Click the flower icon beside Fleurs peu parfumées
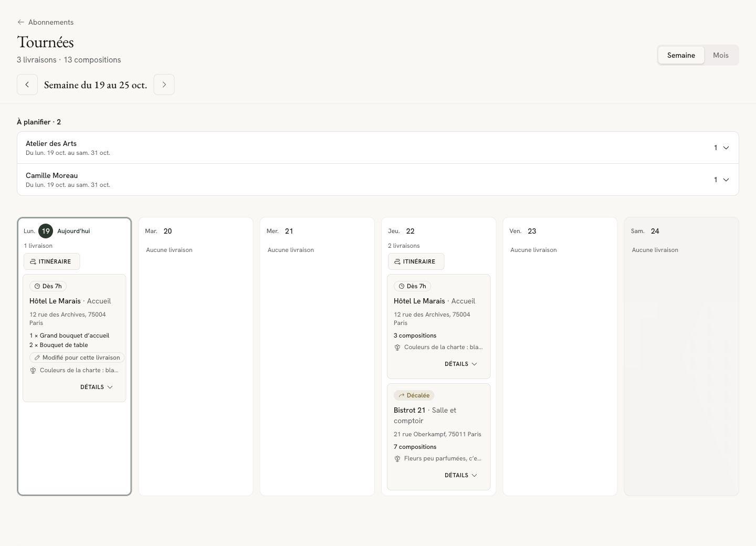The height and width of the screenshot is (546, 756). click(397, 458)
